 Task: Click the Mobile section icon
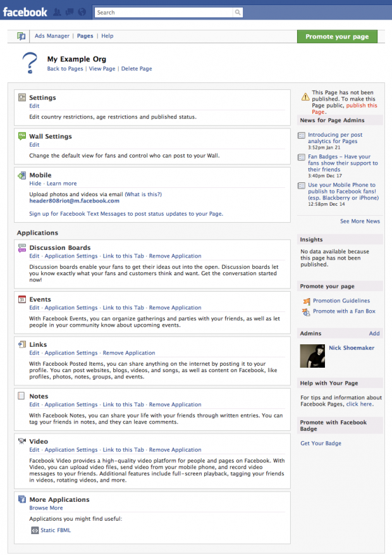pos(22,175)
